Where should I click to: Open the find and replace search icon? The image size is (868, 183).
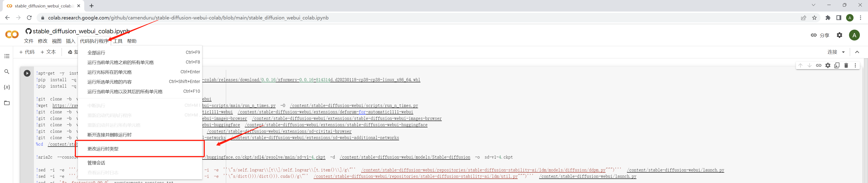tap(7, 71)
